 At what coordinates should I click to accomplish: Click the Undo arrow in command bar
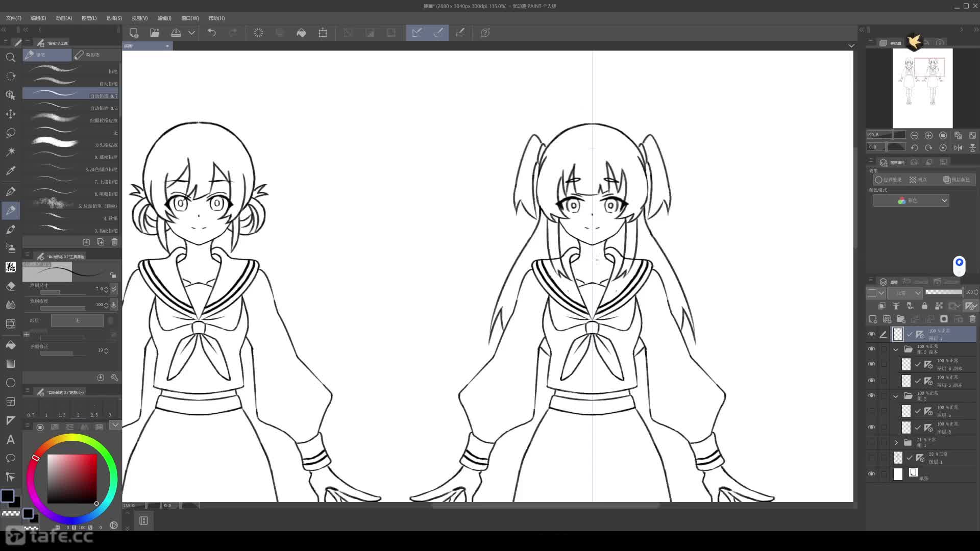tap(211, 33)
